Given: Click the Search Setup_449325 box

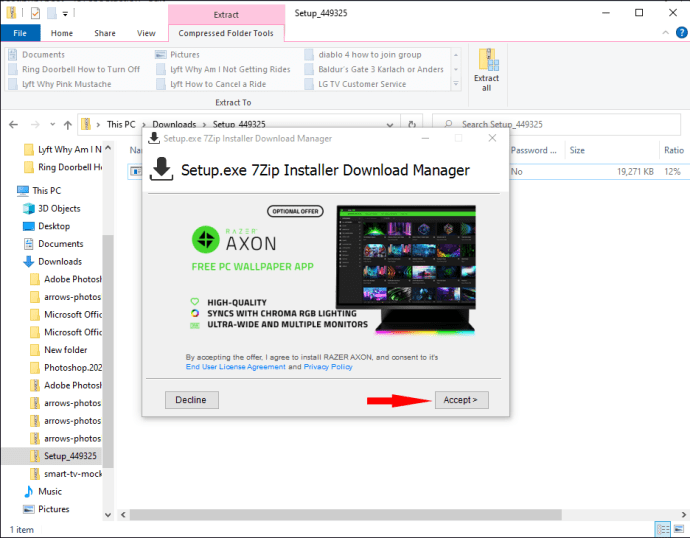Looking at the screenshot, I should point(557,124).
